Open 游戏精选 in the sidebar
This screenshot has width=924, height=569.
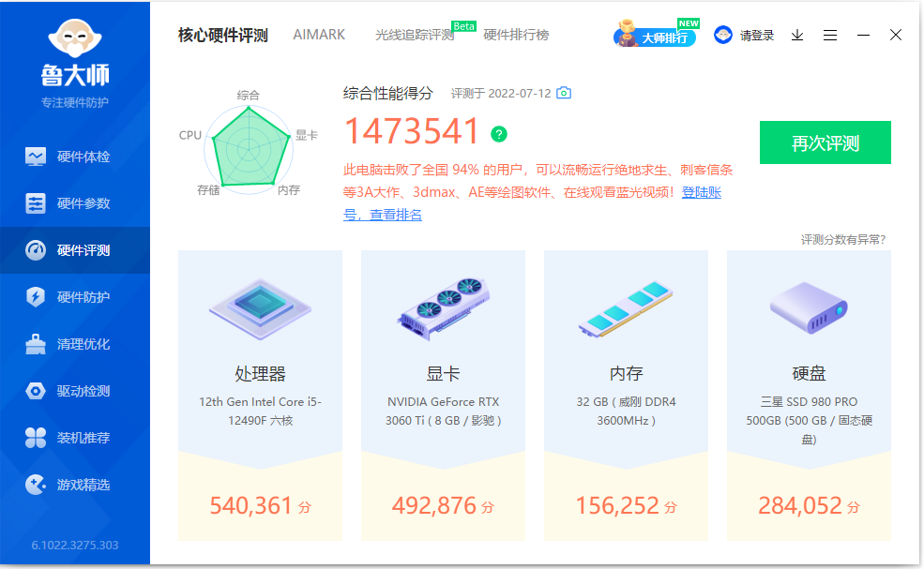(x=75, y=485)
